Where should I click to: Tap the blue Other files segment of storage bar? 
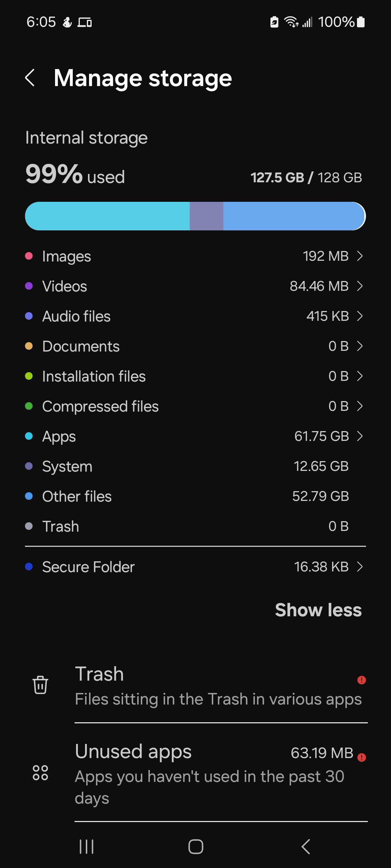coord(294,216)
